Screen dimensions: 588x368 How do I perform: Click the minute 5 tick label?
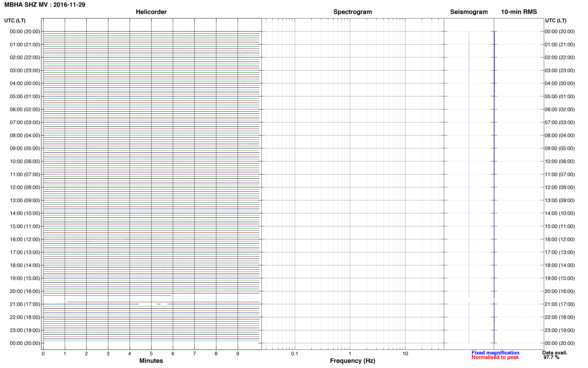click(151, 354)
